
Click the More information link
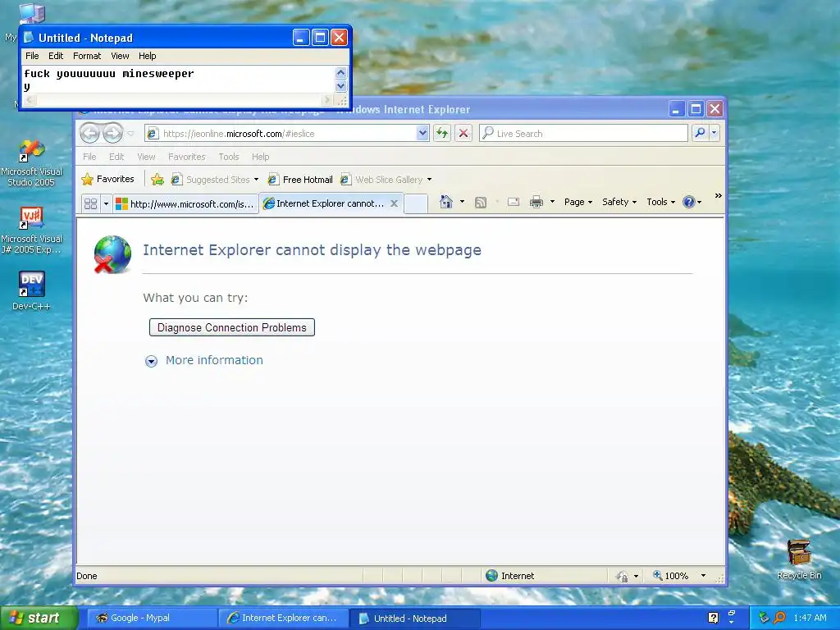[x=214, y=361]
